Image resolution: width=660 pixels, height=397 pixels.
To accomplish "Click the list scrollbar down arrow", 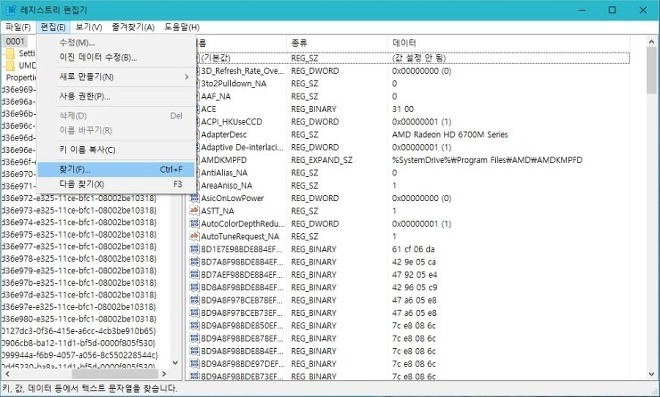I will tap(652, 374).
